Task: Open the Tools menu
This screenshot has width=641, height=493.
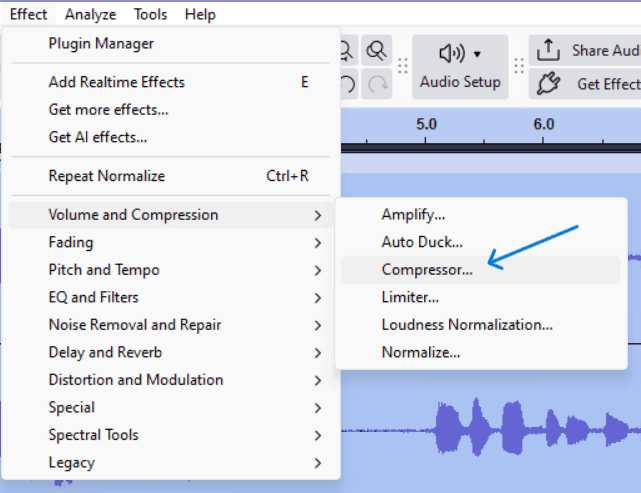Action: pyautogui.click(x=150, y=15)
